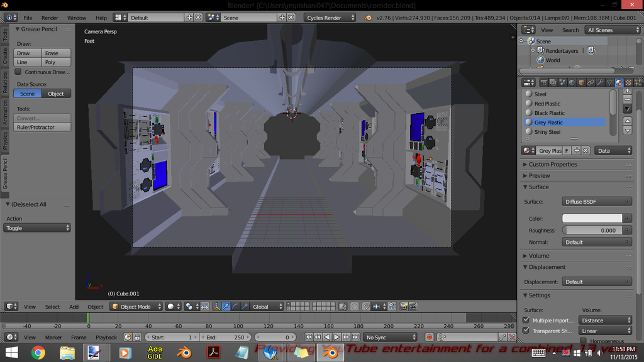Click the record auto-keyframe red button
Screen dimensions: 644x362
pyautogui.click(x=429, y=337)
